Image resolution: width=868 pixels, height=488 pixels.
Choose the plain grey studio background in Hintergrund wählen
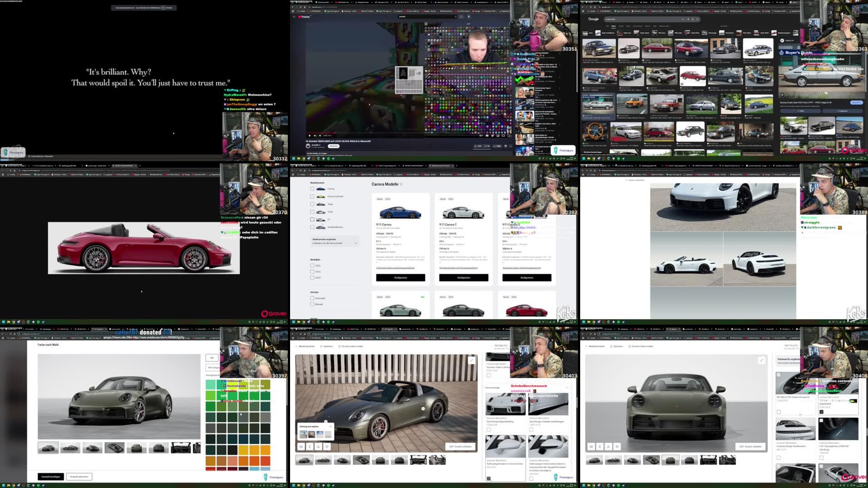coord(328,434)
